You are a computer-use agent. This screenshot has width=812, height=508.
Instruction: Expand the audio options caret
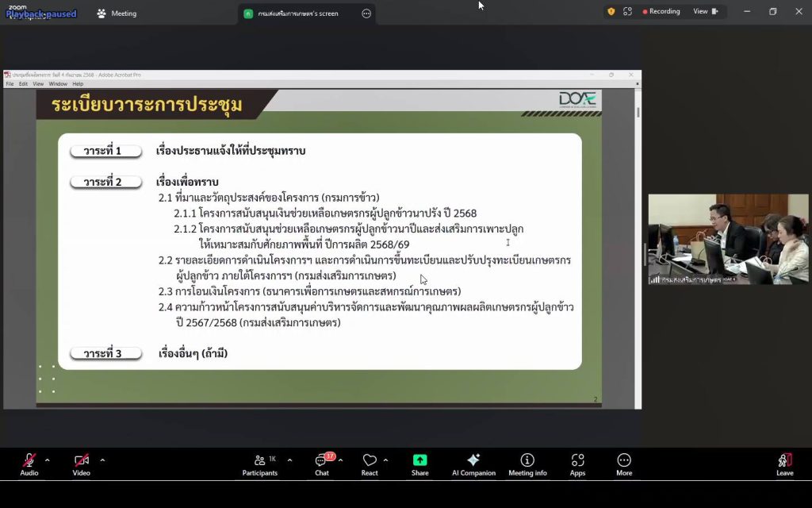pyautogui.click(x=47, y=460)
